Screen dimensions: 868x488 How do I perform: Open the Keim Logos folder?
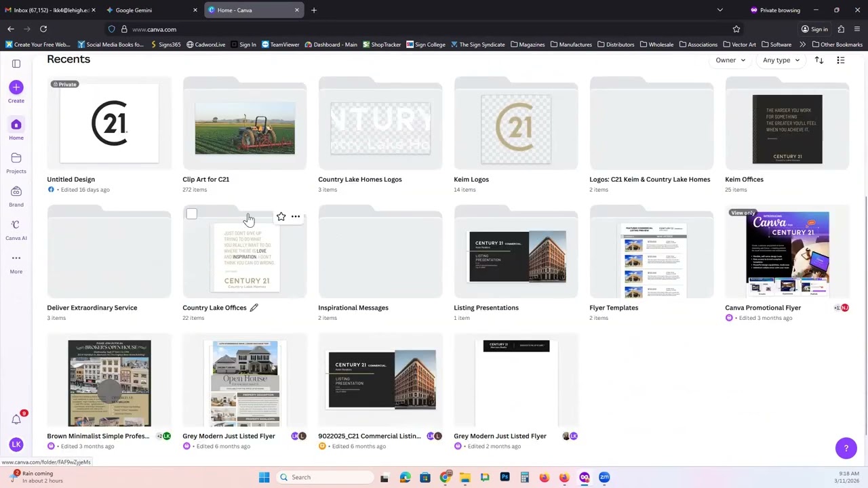click(516, 123)
